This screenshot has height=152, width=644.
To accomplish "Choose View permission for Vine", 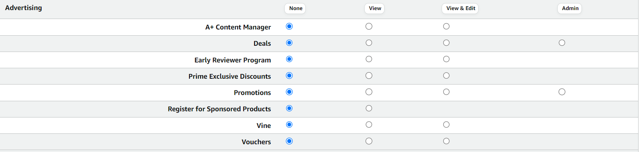I will (369, 124).
